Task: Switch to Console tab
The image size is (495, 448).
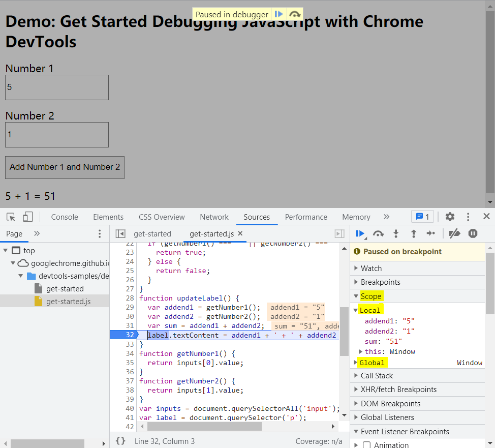Action: point(65,217)
